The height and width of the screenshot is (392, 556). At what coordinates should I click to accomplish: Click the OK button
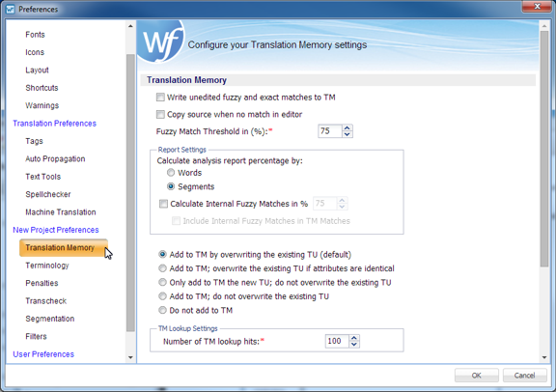pyautogui.click(x=476, y=376)
